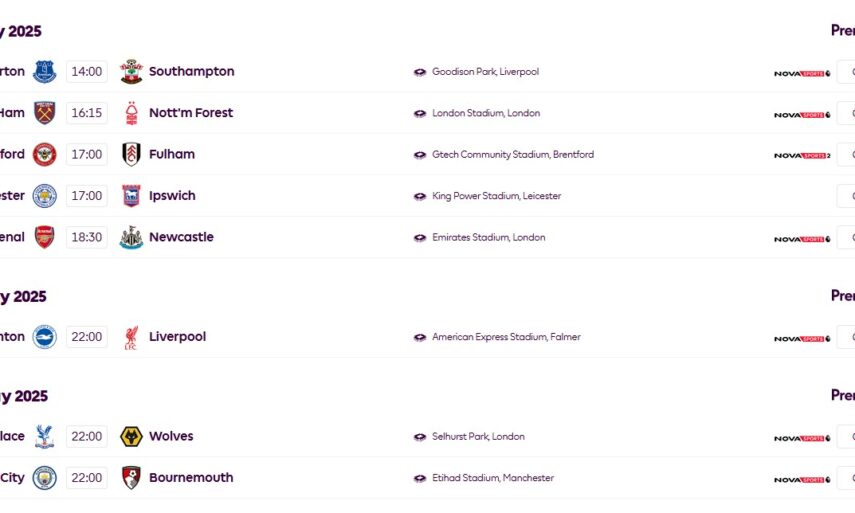Select the Liverpool club badge
The image size is (855, 513).
(x=131, y=337)
